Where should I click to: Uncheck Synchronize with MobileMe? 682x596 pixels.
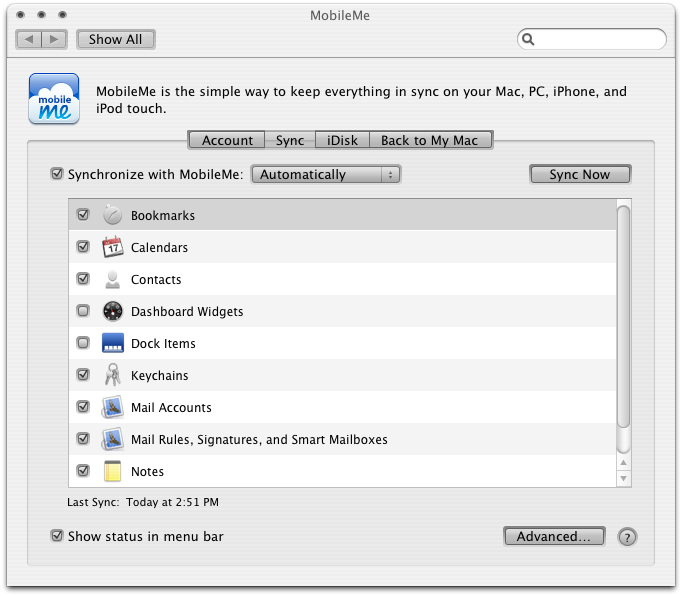57,174
